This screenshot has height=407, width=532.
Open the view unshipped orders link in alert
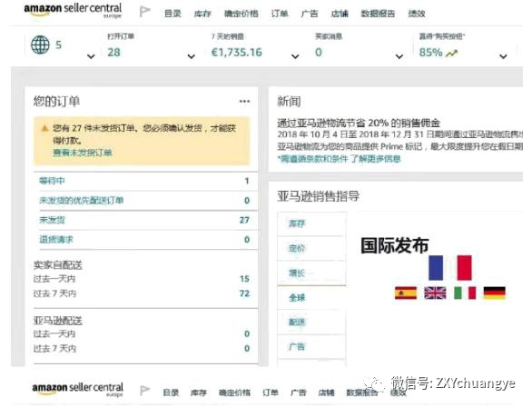(83, 153)
